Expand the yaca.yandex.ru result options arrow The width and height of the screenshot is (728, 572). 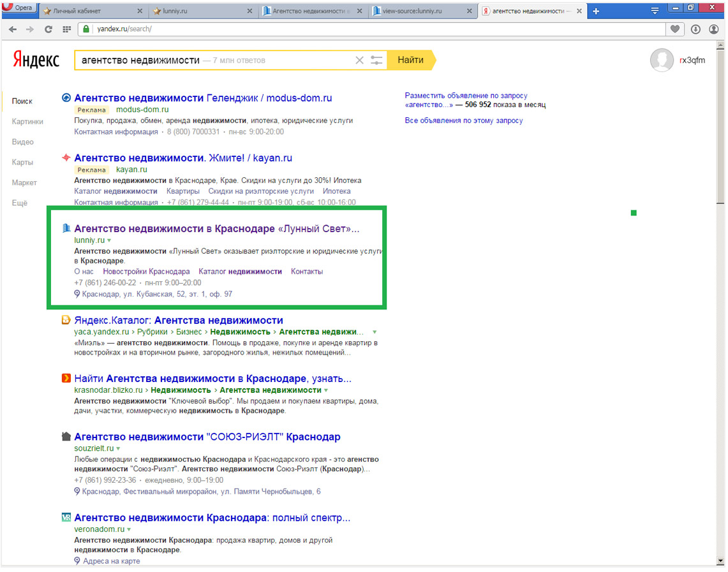(x=375, y=332)
